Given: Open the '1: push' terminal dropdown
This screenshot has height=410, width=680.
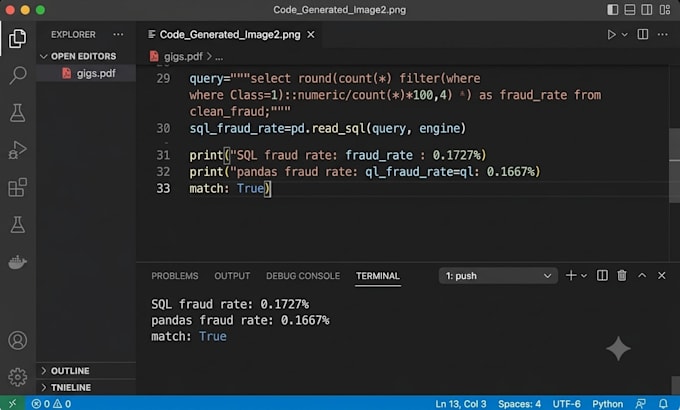Looking at the screenshot, I should [x=498, y=276].
